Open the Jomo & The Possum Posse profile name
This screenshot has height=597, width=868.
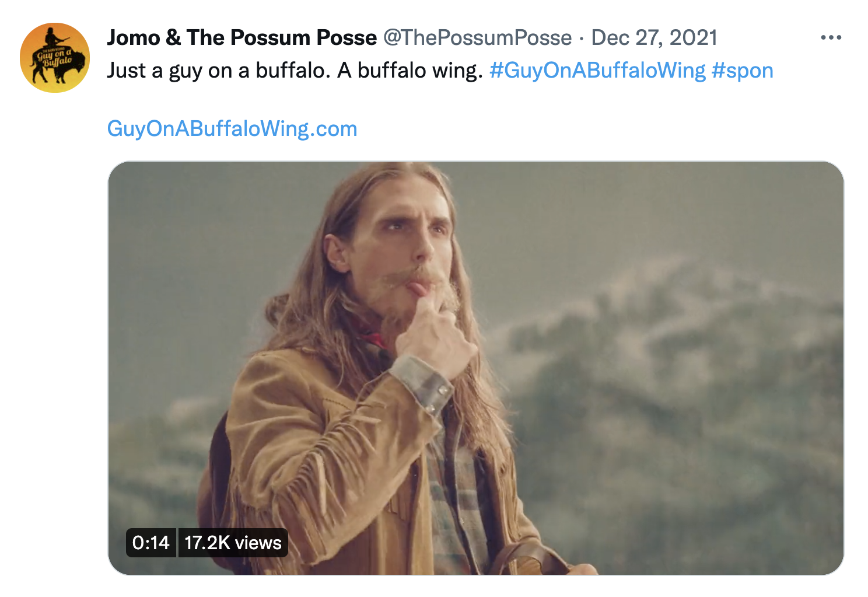(242, 38)
